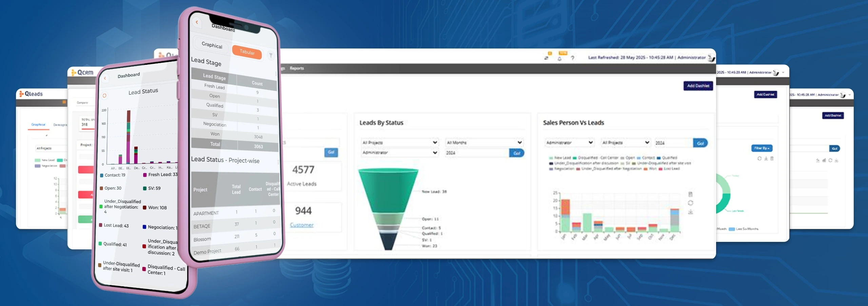This screenshot has width=868, height=306.
Task: Click Go button under Leads By Status
Action: [x=517, y=153]
